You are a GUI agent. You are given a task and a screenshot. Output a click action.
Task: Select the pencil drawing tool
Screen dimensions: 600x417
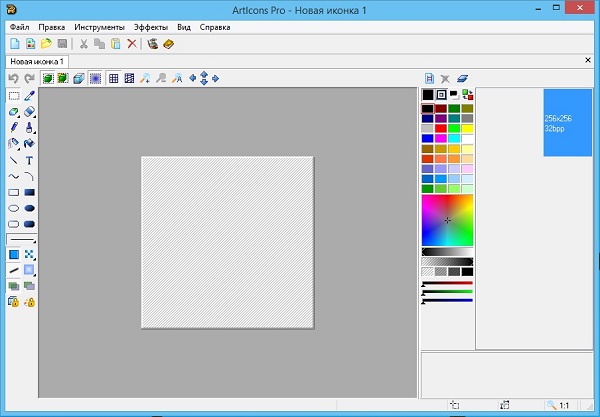[14, 128]
